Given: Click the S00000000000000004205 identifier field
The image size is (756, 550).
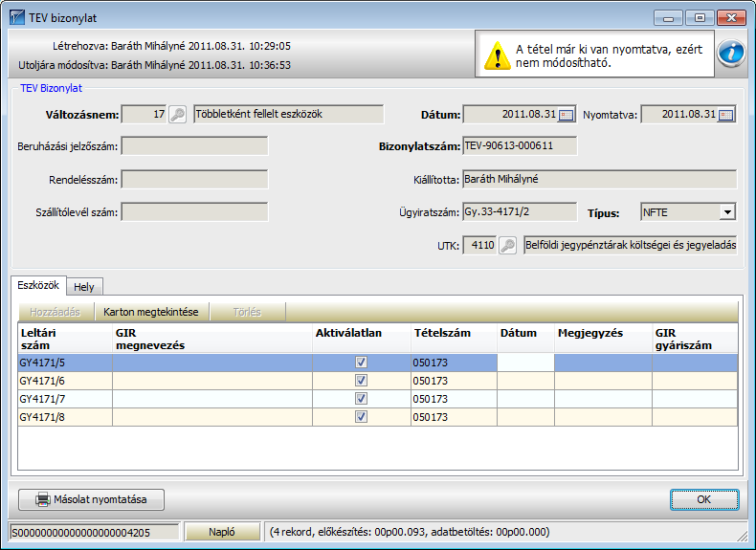Looking at the screenshot, I should click(x=95, y=532).
